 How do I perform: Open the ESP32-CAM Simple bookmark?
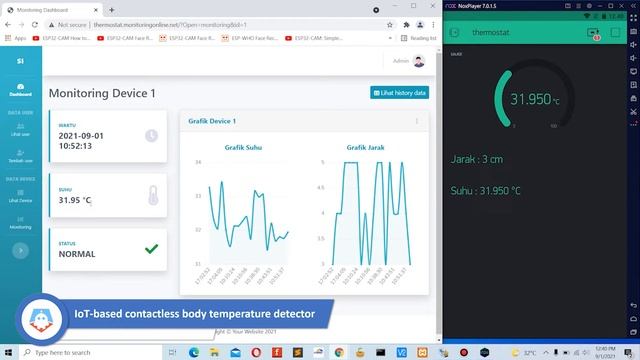pyautogui.click(x=314, y=38)
